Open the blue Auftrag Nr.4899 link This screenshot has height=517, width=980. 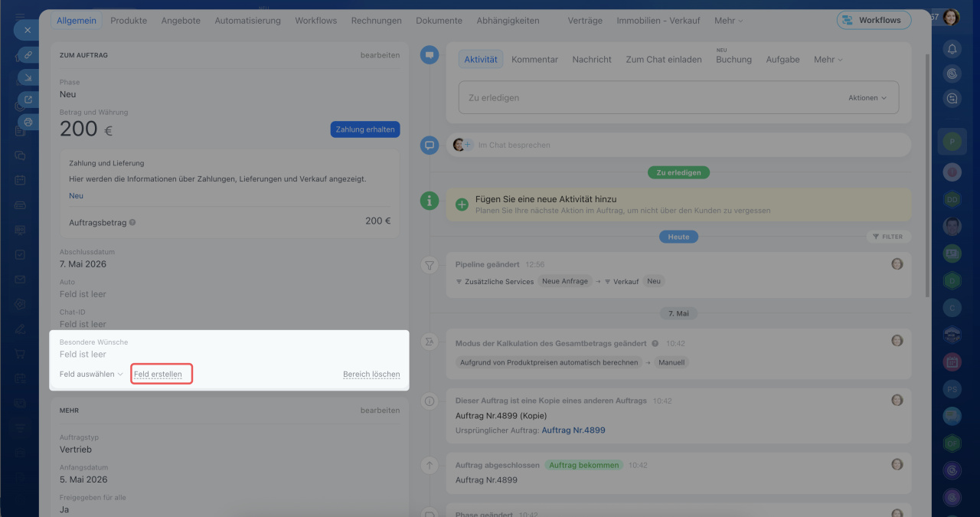tap(573, 430)
